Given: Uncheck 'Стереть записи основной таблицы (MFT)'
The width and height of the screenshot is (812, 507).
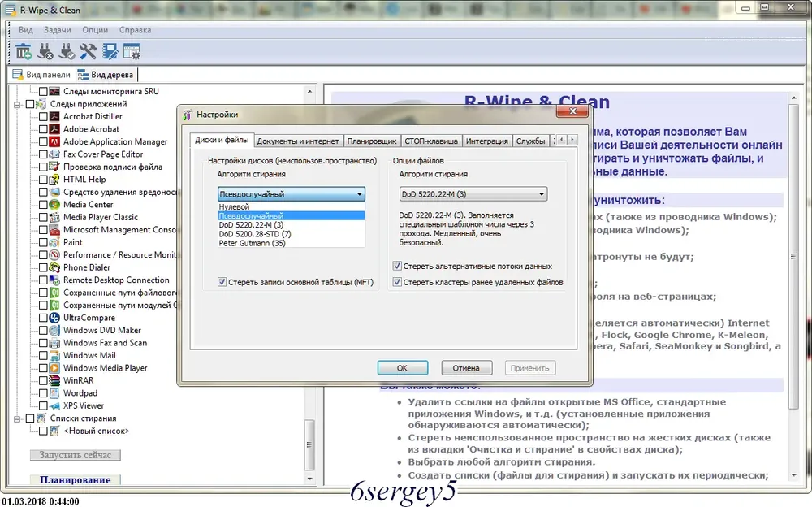Looking at the screenshot, I should [222, 282].
